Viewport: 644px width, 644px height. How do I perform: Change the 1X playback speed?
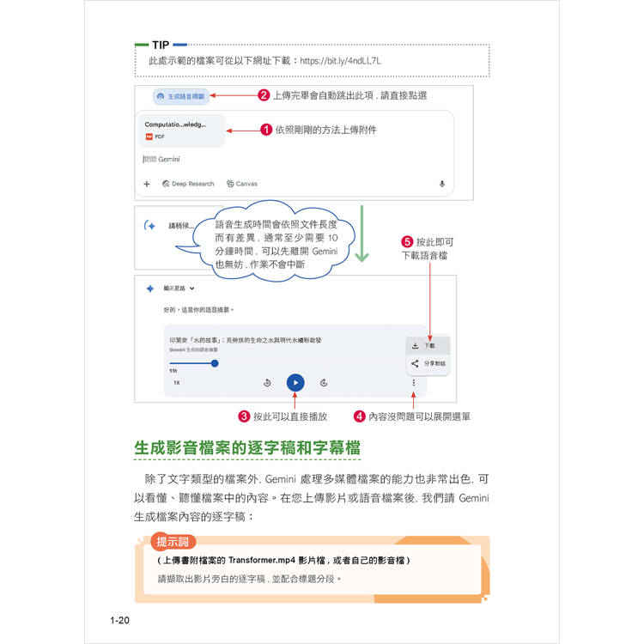177,383
